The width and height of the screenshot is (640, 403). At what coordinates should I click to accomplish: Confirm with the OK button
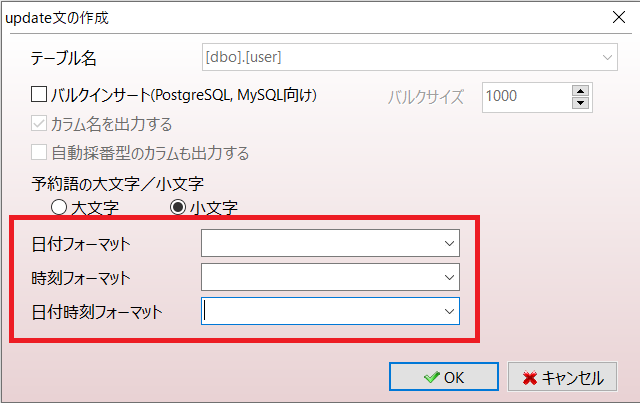444,376
